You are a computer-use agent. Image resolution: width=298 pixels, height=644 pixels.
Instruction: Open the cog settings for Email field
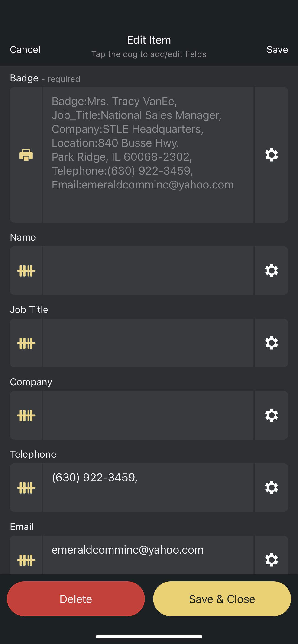[x=272, y=559]
